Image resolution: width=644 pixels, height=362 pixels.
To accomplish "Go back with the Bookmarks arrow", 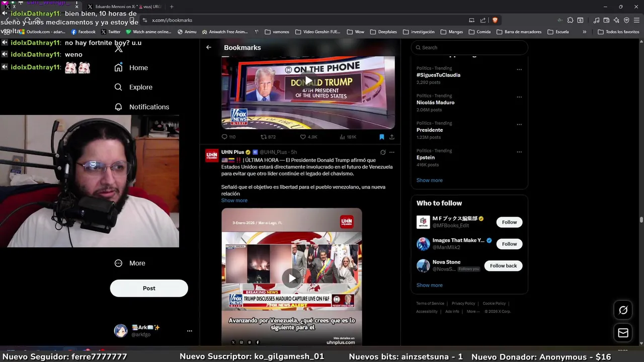I will 209,47.
